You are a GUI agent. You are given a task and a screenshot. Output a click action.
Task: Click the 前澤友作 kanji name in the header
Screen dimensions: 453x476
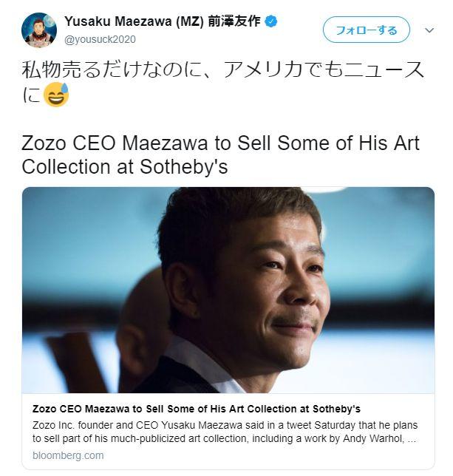(234, 21)
